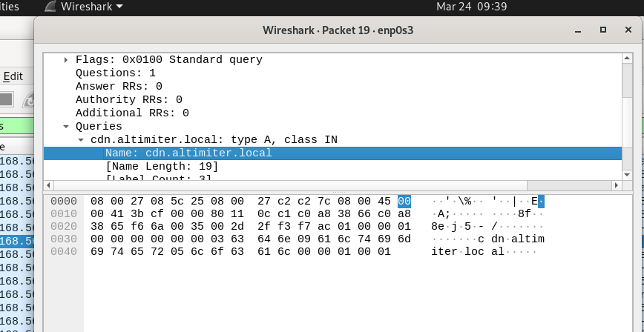Image resolution: width=644 pixels, height=332 pixels.
Task: Select the Additional RRs: 0 field
Action: [132, 113]
